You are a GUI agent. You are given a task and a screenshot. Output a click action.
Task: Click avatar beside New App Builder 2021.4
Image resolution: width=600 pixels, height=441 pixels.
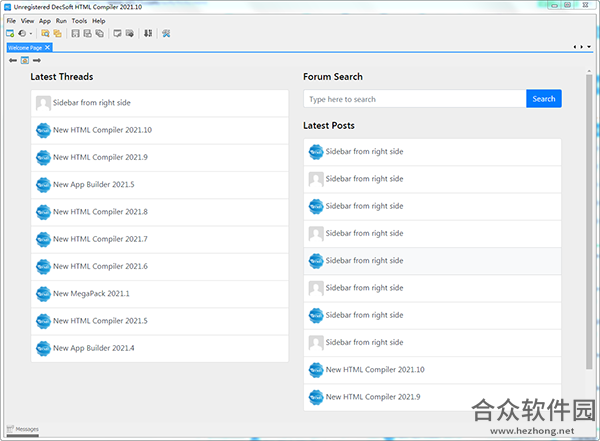click(x=43, y=348)
